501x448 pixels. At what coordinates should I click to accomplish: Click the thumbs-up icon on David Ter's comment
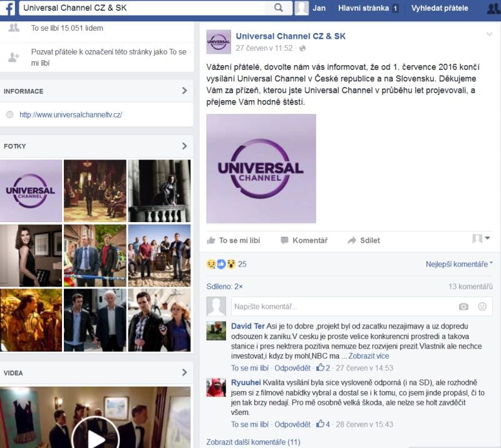pos(320,368)
